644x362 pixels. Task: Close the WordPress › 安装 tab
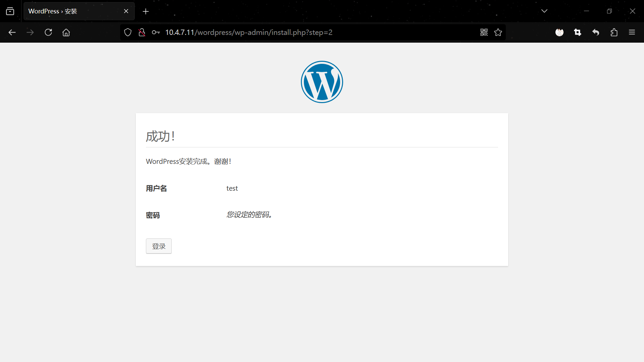(x=126, y=11)
